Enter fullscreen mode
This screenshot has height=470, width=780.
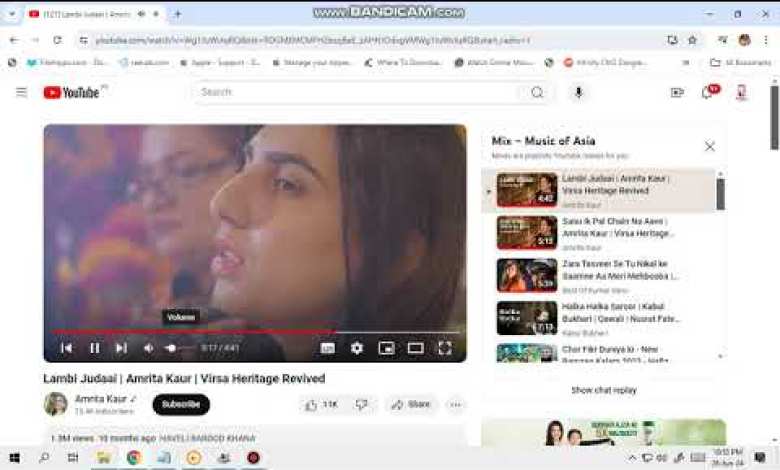(x=445, y=348)
